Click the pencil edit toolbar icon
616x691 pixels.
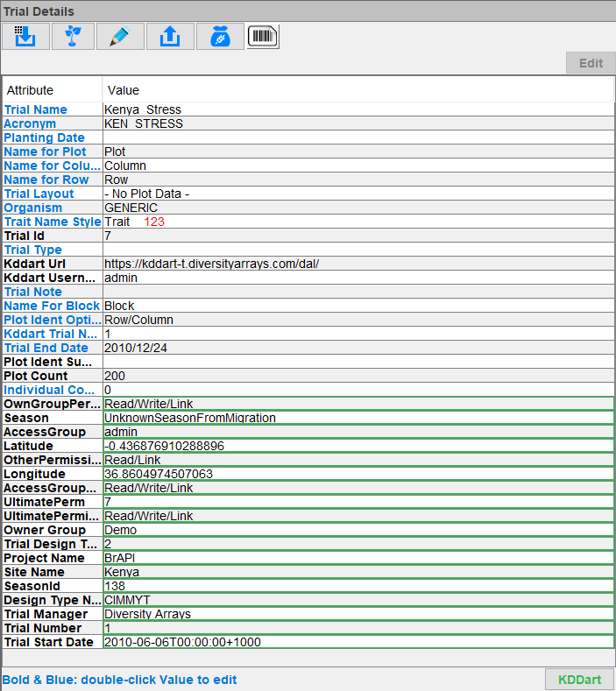point(120,36)
